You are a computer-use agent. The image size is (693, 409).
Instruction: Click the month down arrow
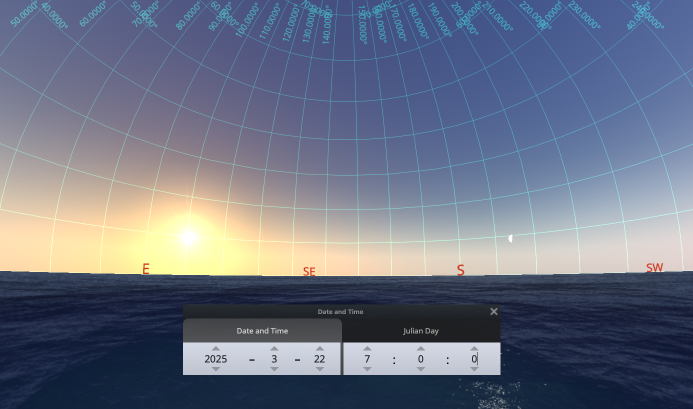(x=274, y=369)
